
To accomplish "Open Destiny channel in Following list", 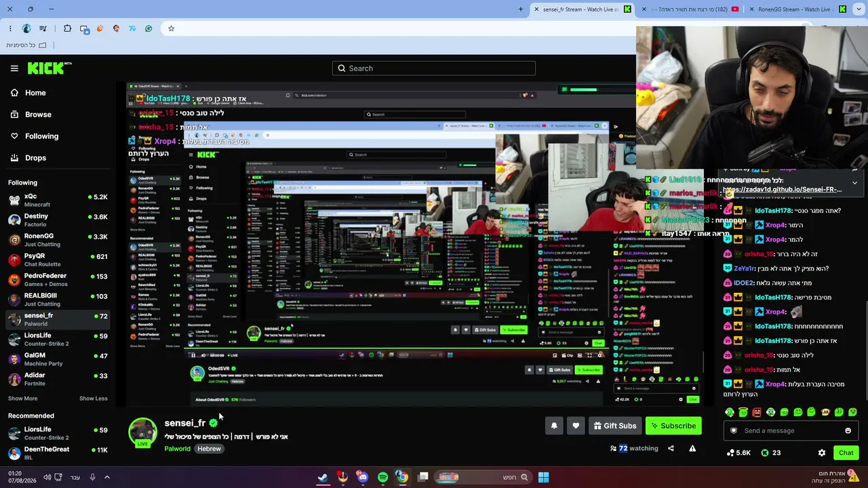I will pyautogui.click(x=58, y=220).
